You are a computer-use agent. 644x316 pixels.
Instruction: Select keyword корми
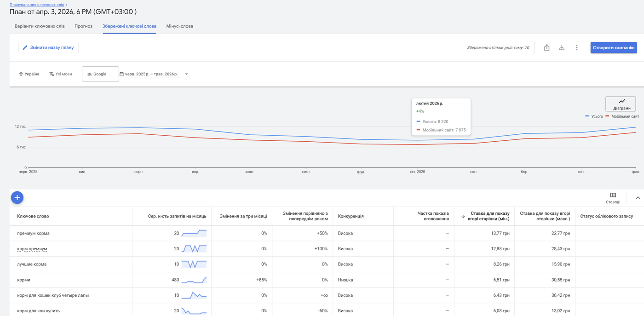pyautogui.click(x=23, y=280)
